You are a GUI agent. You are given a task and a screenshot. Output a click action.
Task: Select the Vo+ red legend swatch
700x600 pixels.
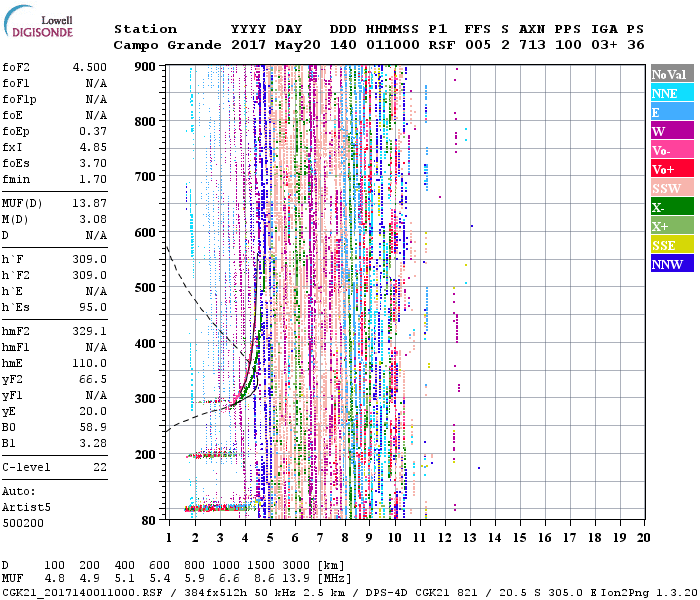point(672,169)
